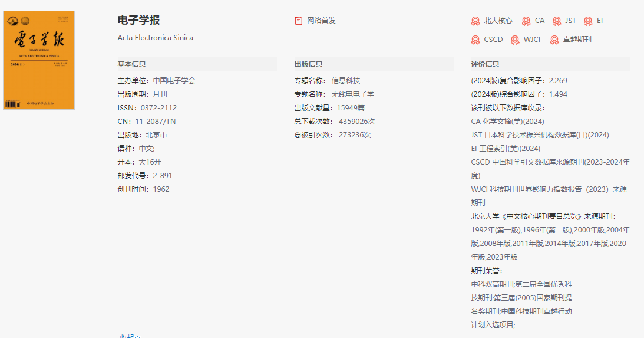Click the medal icon beside 北大核心

point(475,21)
